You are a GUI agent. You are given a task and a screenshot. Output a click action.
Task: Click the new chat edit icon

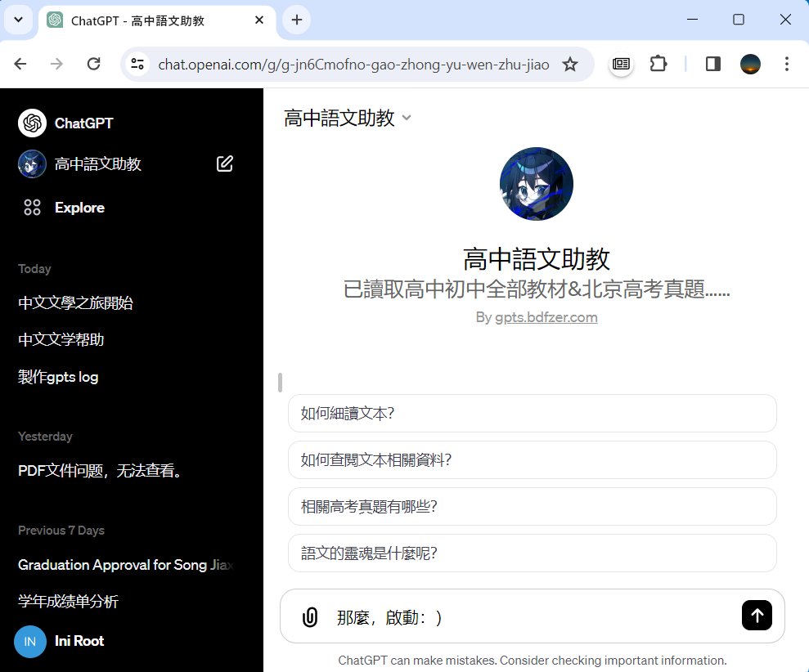[225, 164]
